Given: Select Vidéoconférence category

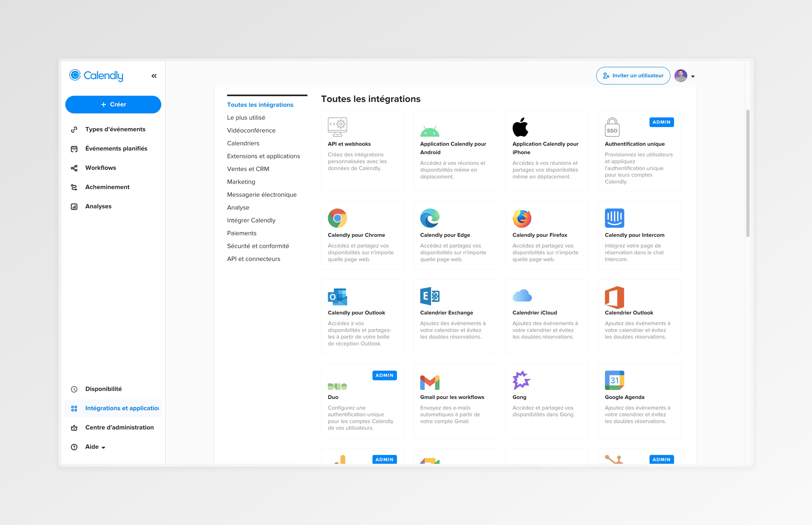Looking at the screenshot, I should pyautogui.click(x=251, y=130).
